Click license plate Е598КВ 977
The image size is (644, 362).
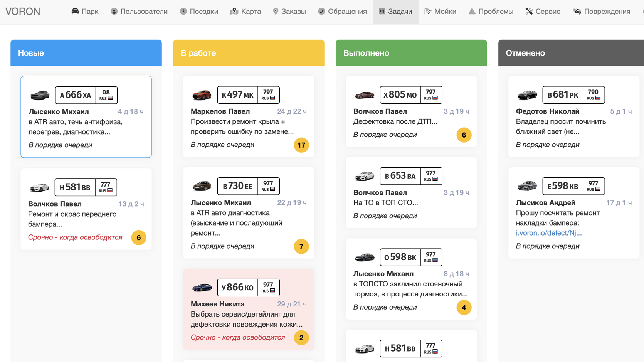pos(574,186)
